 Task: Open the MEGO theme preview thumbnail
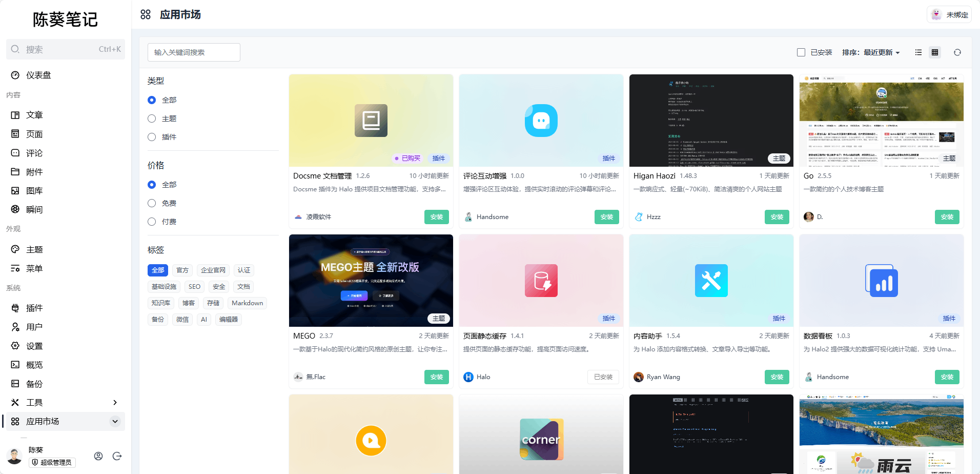[371, 280]
